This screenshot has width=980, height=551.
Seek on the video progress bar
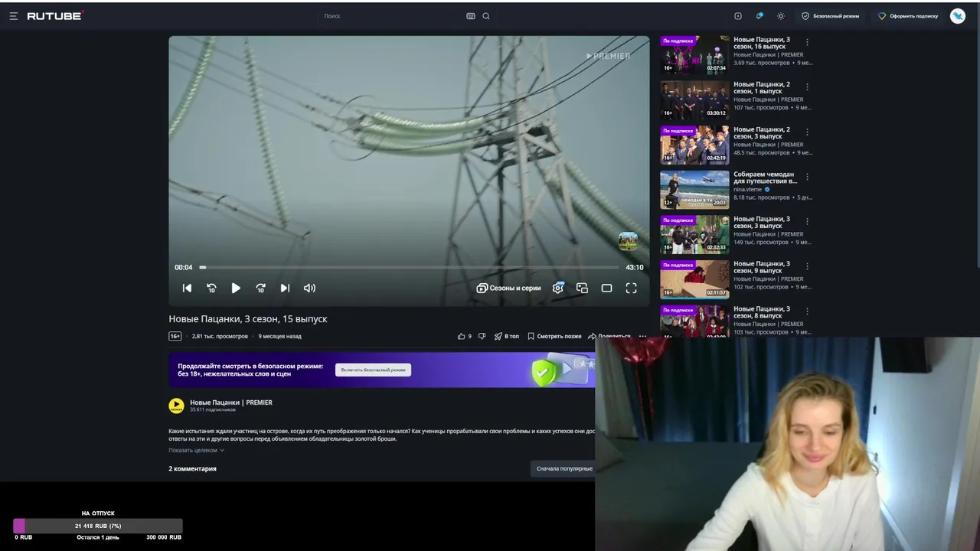coord(409,267)
